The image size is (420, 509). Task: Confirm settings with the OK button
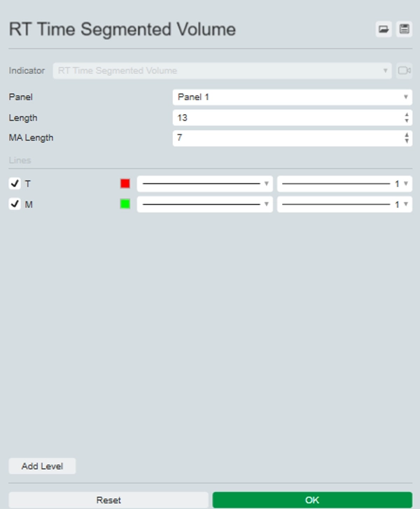(x=312, y=500)
